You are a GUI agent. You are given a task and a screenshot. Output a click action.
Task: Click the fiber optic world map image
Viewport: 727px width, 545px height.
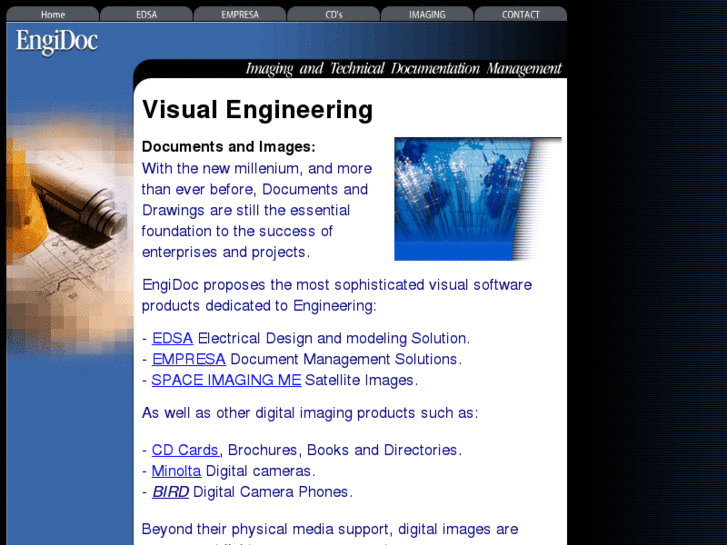(478, 199)
